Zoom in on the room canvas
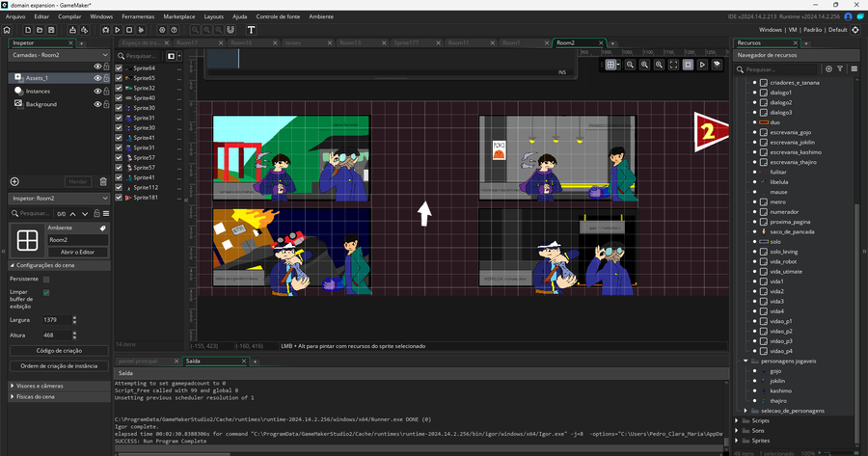The image size is (868, 456). [x=659, y=65]
